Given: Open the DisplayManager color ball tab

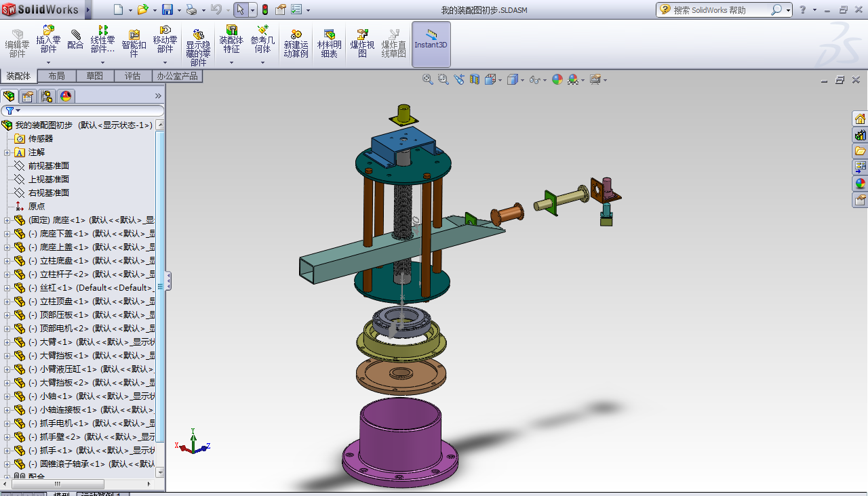Looking at the screenshot, I should click(x=66, y=96).
